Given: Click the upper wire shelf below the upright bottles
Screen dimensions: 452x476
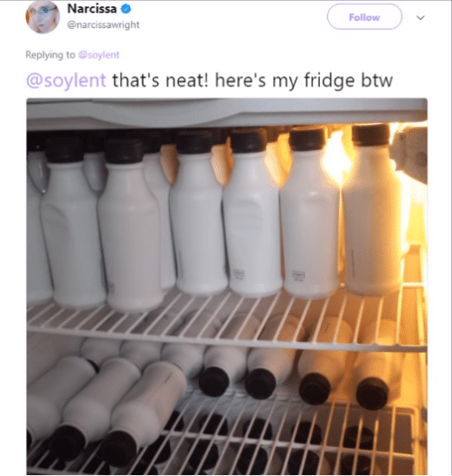Looking at the screenshot, I should tap(227, 322).
